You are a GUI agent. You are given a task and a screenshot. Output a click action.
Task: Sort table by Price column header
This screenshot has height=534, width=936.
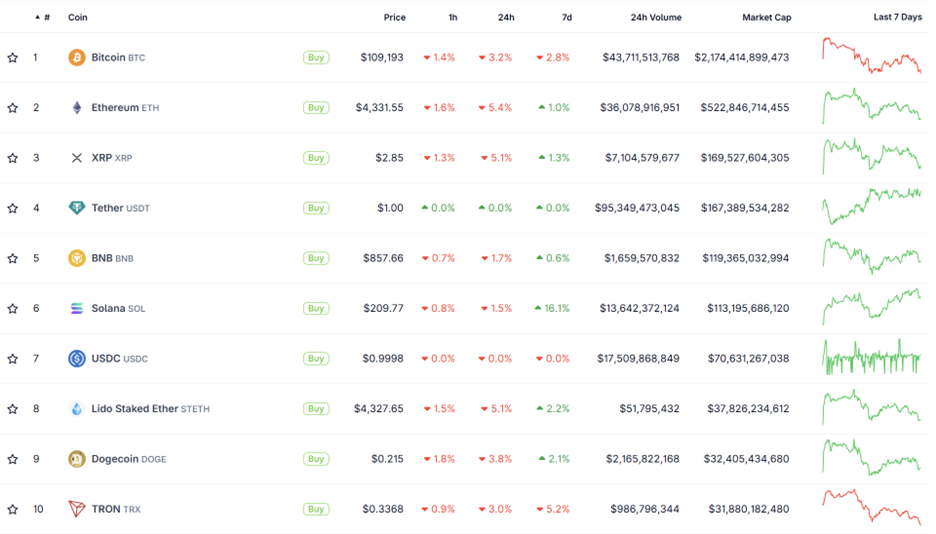pos(394,17)
